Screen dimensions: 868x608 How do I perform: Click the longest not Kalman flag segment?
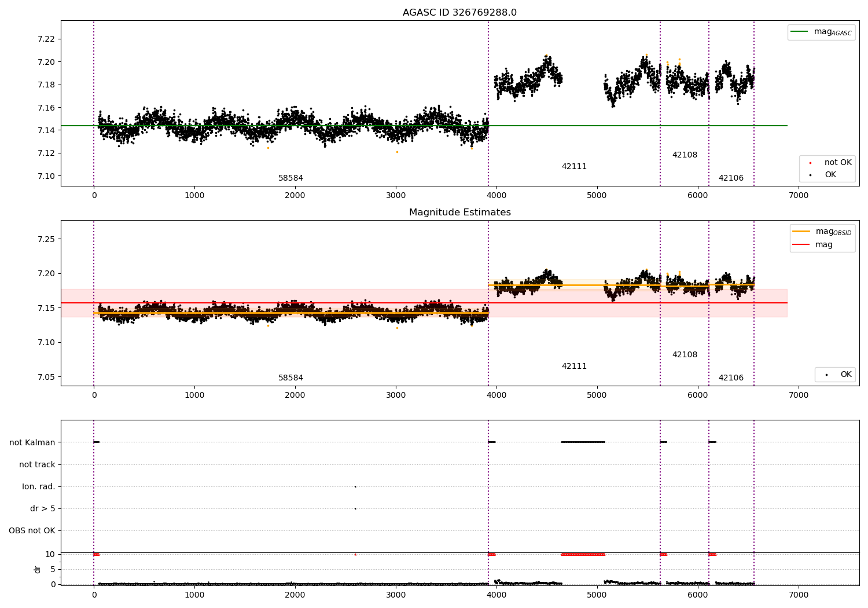click(583, 442)
